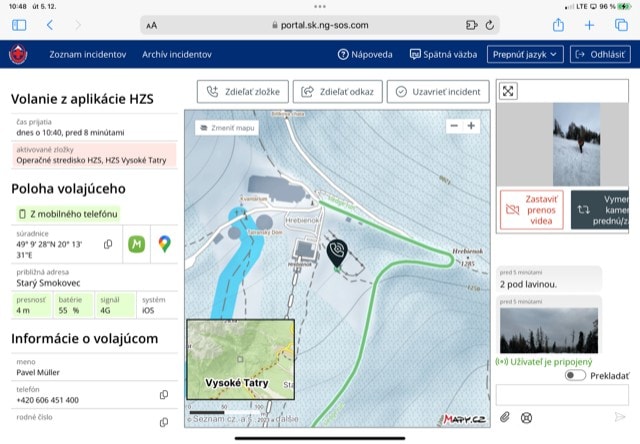
Task: Click the send message arrow icon
Action: pos(619,417)
